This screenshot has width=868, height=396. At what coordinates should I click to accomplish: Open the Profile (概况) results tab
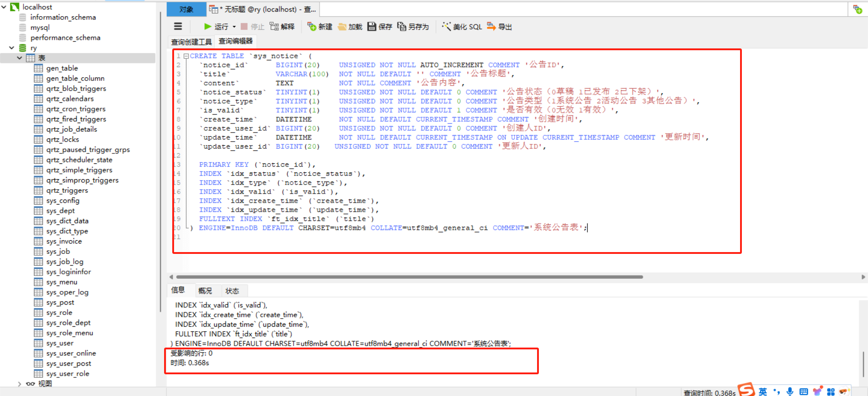click(205, 291)
